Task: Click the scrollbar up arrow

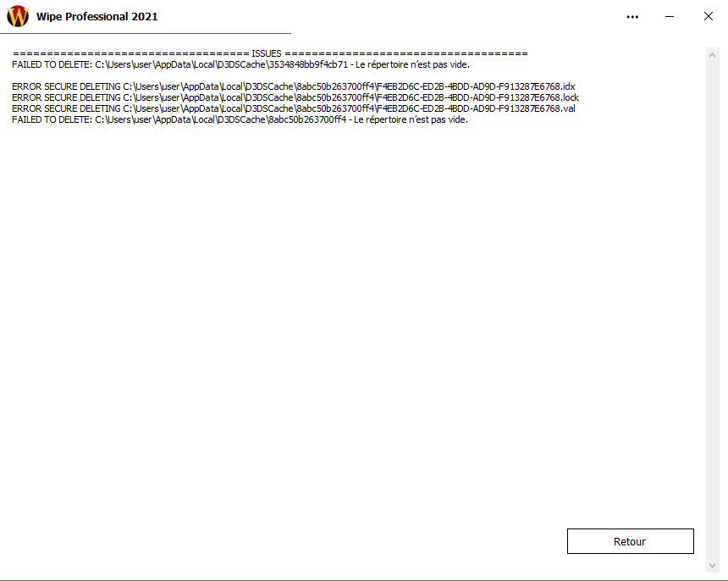Action: (x=712, y=55)
